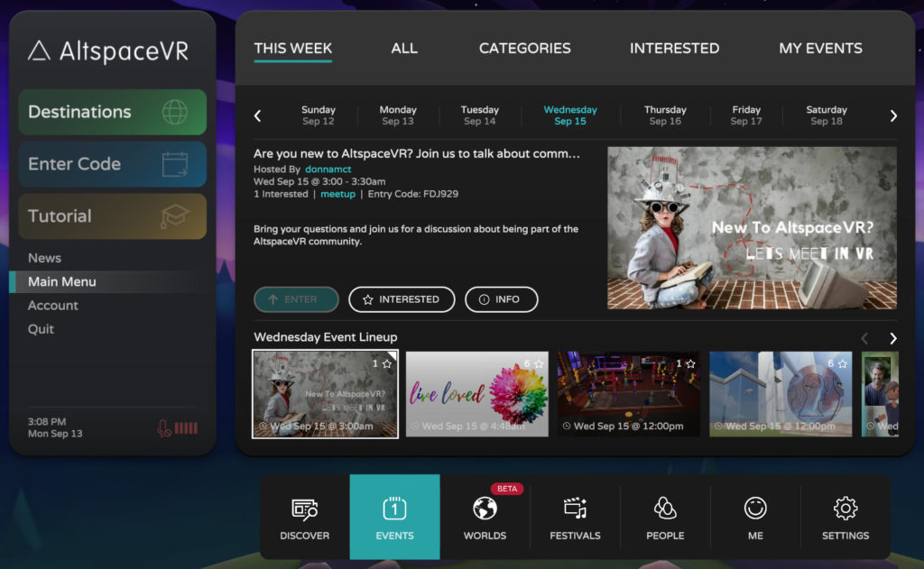Start the Tutorial
Image resolution: width=924 pixels, height=569 pixels.
coord(113,216)
